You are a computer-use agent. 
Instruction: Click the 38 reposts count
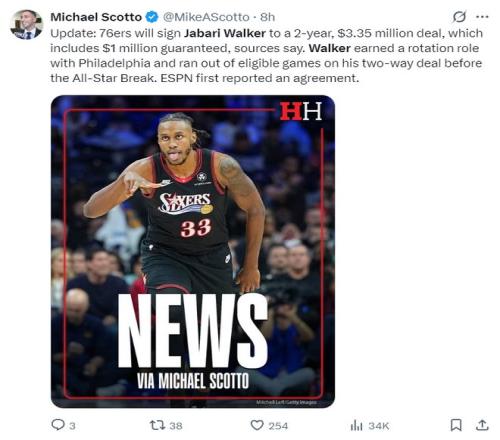[x=176, y=426]
